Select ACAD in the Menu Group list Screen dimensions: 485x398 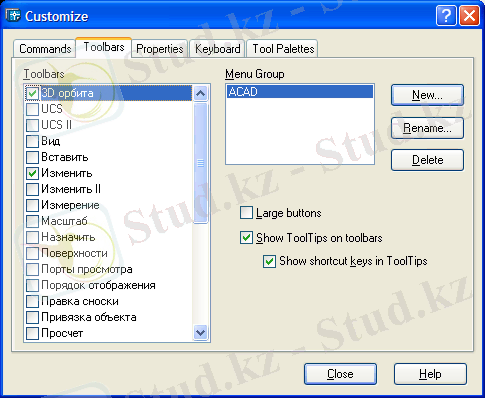tap(300, 92)
